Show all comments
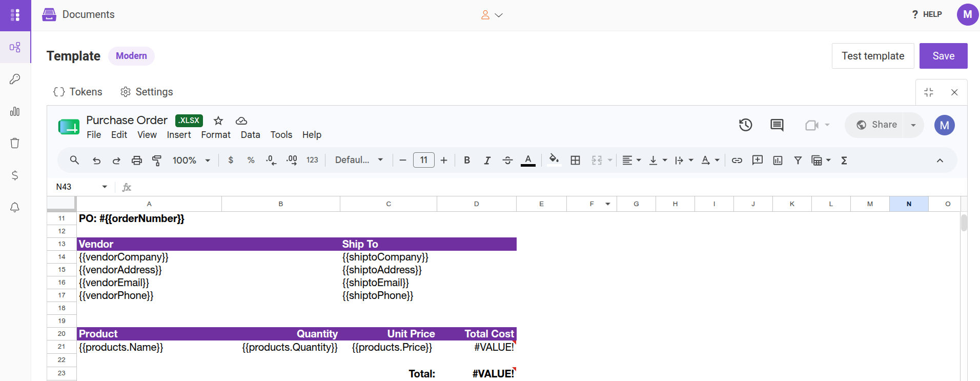 [777, 125]
